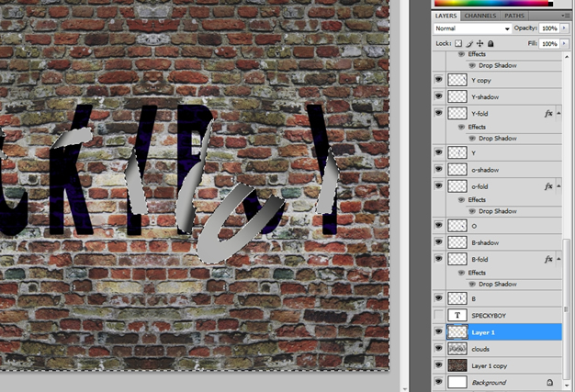This screenshot has height=392, width=575.
Task: Hide the Y copy layer via eye icon
Action: [x=438, y=80]
